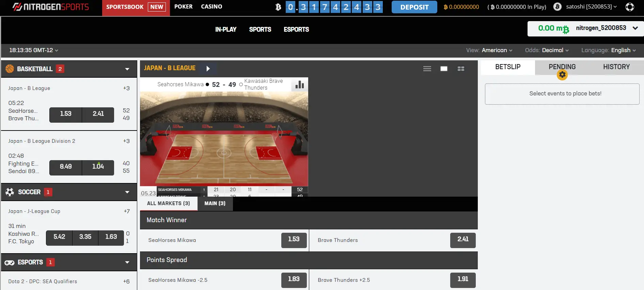Select the All Markets (3) tab
Image resolution: width=644 pixels, height=290 pixels.
[x=169, y=204]
